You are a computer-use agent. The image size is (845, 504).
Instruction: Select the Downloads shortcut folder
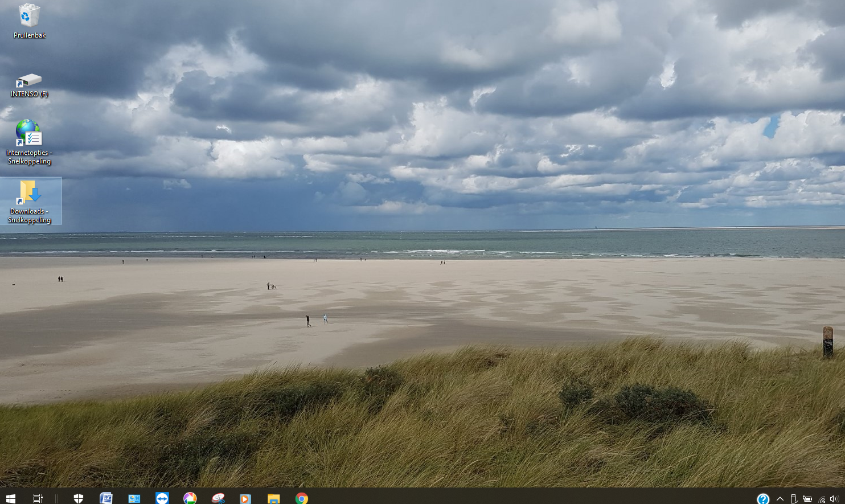pyautogui.click(x=30, y=201)
